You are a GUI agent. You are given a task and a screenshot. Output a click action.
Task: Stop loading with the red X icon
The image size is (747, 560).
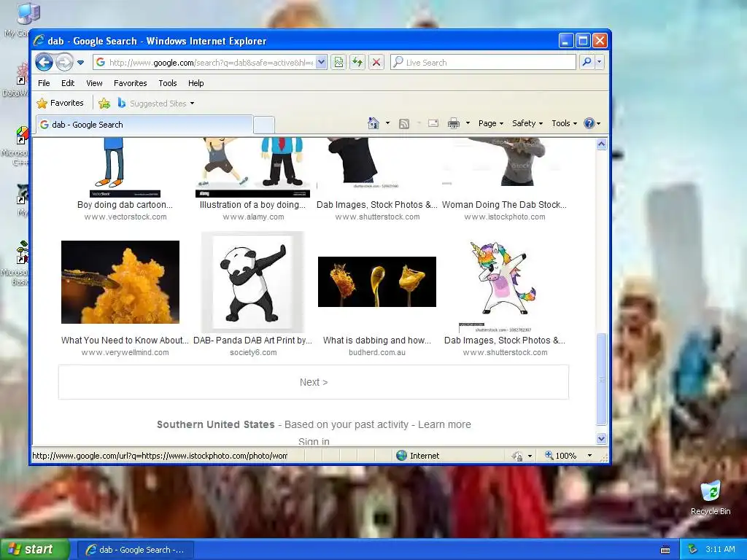(x=376, y=63)
